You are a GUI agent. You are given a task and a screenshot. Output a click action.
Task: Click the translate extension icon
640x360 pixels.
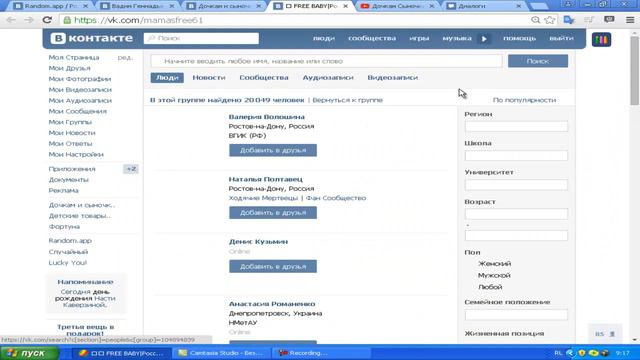(569, 20)
